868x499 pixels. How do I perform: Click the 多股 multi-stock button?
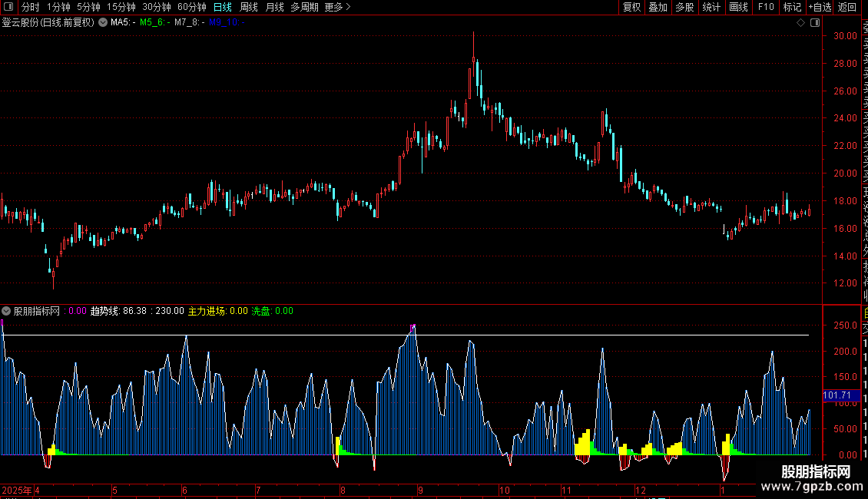pos(684,7)
